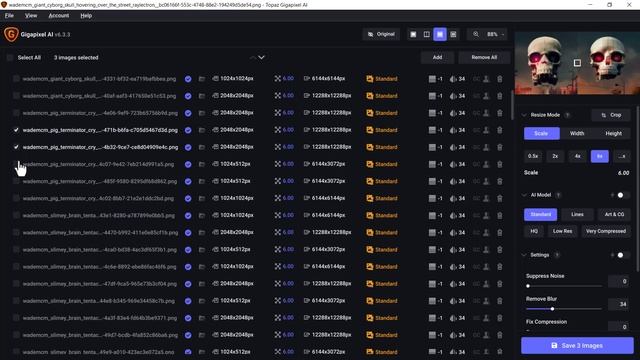Switch resize mode to Width
This screenshot has height=360, width=640.
(x=577, y=133)
